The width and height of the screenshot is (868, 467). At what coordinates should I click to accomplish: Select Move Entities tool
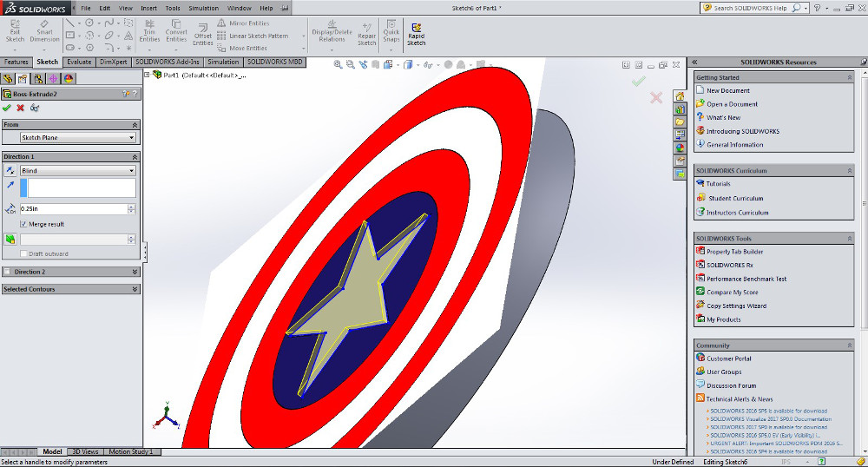(242, 48)
